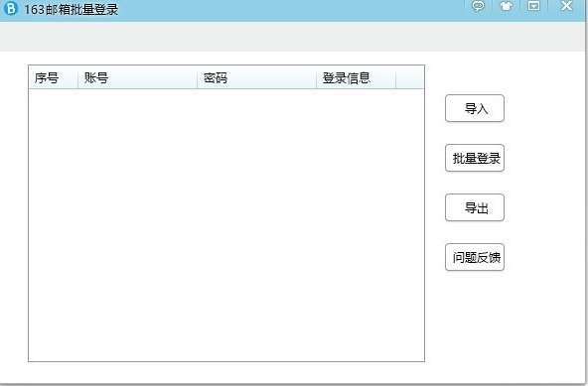
Task: Sort by the 密码 column header
Action: (256, 77)
